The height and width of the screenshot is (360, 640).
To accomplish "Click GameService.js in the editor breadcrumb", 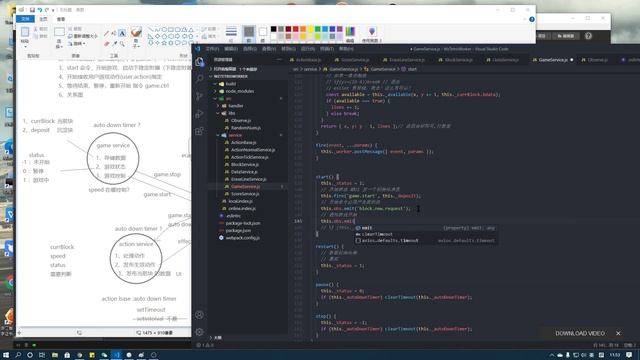I will 344,69.
